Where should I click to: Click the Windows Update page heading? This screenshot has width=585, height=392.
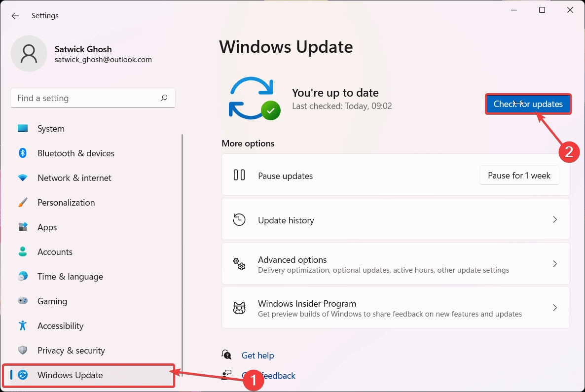286,47
